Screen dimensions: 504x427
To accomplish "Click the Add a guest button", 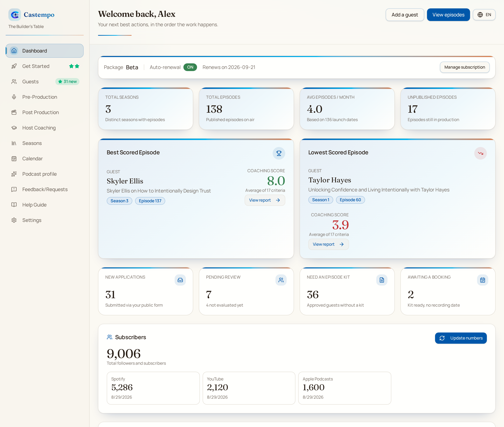I will pyautogui.click(x=405, y=15).
